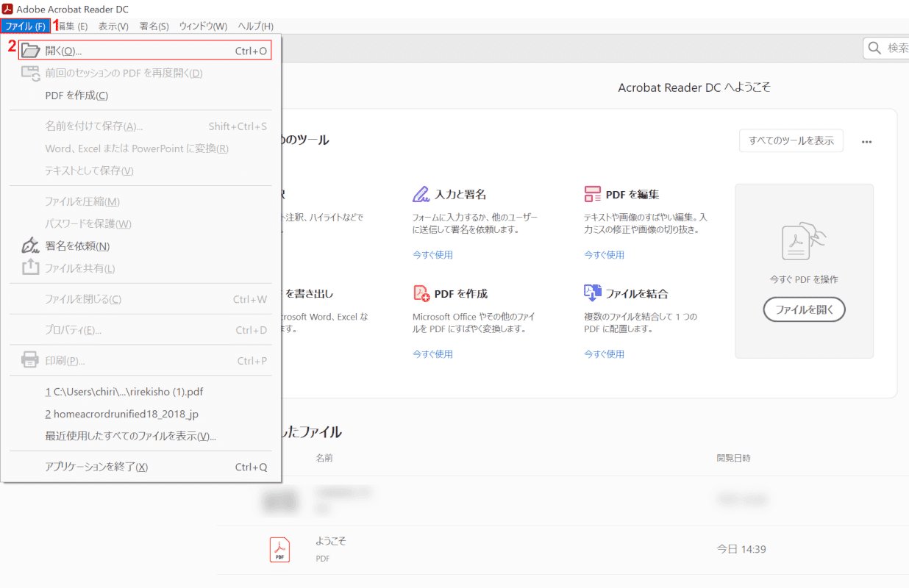
Task: Select 署名を依頼(N) menu entry
Action: click(x=77, y=246)
